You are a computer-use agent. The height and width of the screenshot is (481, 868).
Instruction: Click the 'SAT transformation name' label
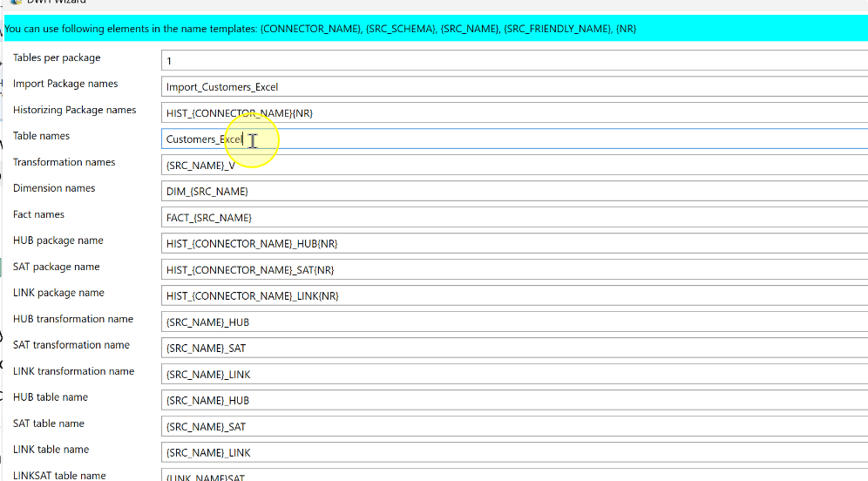pyautogui.click(x=71, y=345)
